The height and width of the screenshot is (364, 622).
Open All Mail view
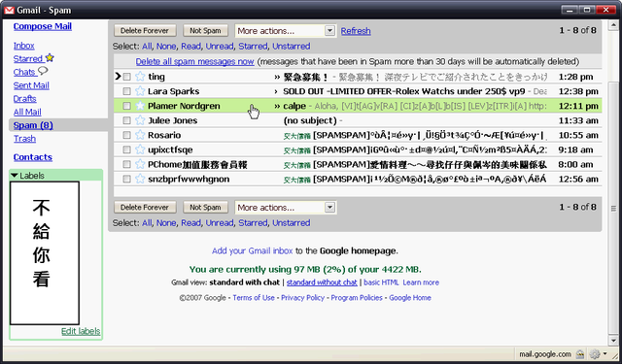tap(27, 112)
